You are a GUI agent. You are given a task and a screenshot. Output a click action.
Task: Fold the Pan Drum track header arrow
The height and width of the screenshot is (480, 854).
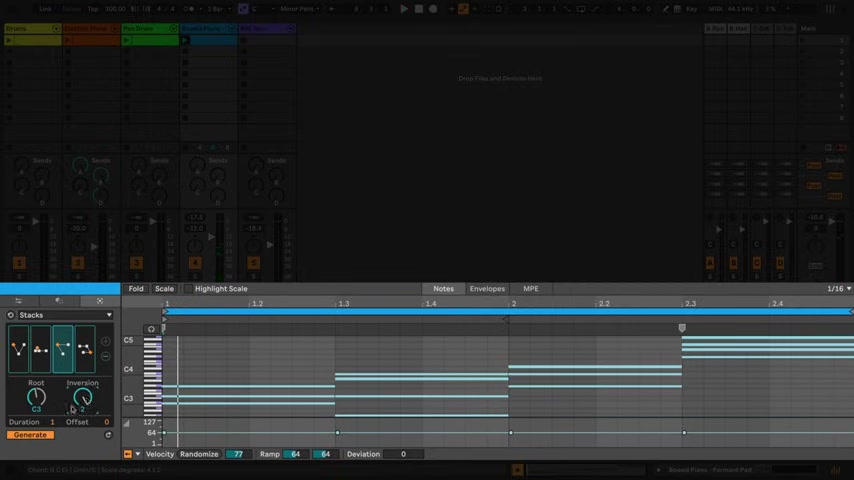tap(173, 28)
